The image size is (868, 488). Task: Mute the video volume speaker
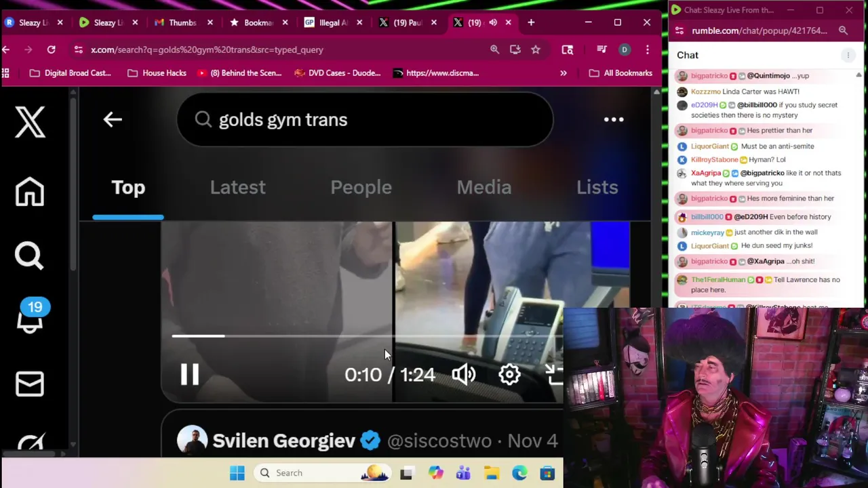(464, 374)
